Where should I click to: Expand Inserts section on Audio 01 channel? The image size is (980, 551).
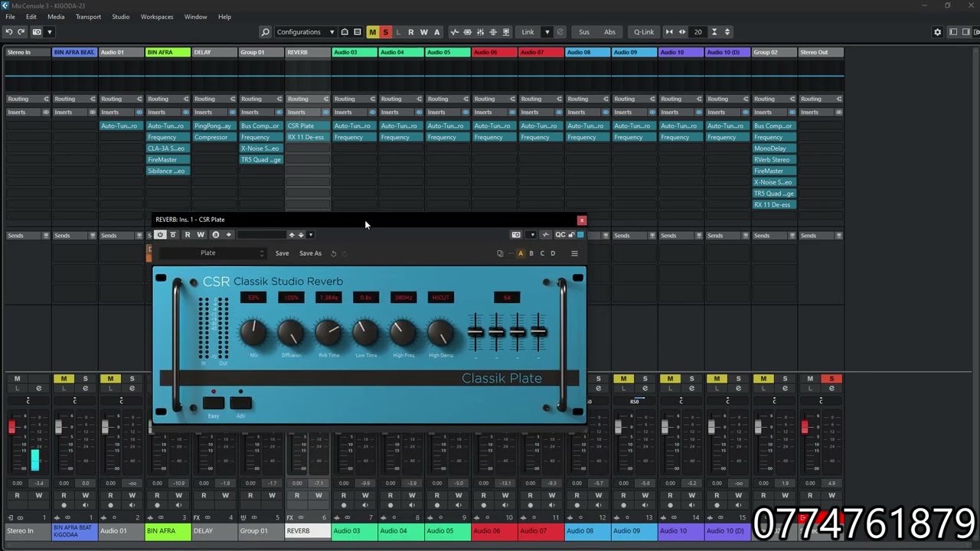coord(122,112)
